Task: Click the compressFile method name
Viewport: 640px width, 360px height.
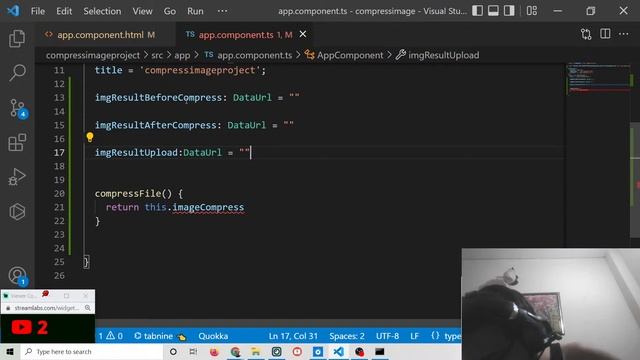Action: point(128,193)
